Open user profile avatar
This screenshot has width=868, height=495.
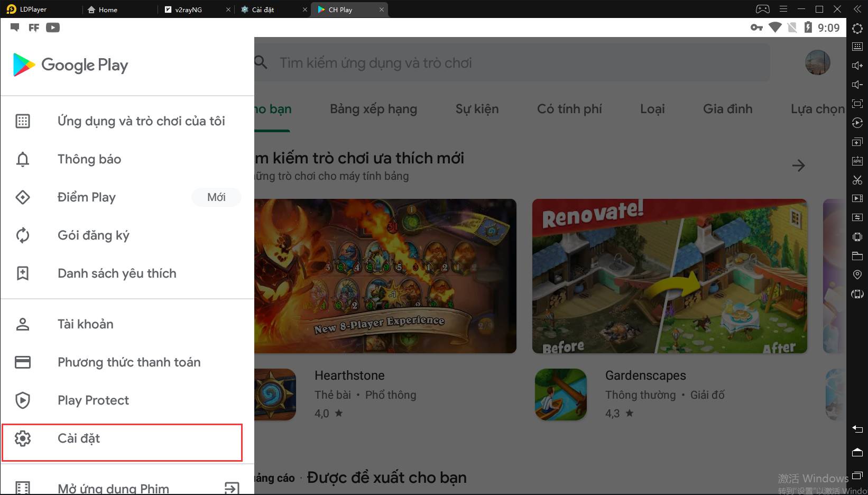[x=817, y=62]
